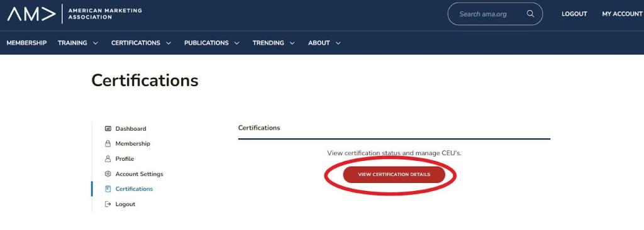The height and width of the screenshot is (230, 644).
Task: Click the Profile person icon in sidebar
Action: point(108,159)
